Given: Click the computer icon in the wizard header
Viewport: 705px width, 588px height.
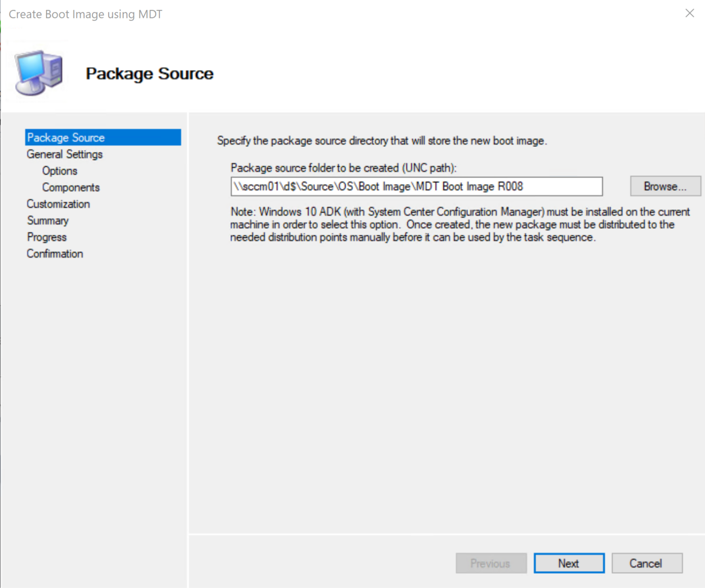Looking at the screenshot, I should (x=38, y=71).
